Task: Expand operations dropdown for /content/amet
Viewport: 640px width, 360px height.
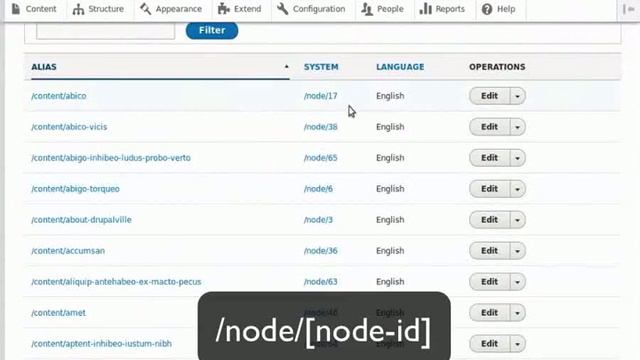Action: pyautogui.click(x=518, y=313)
